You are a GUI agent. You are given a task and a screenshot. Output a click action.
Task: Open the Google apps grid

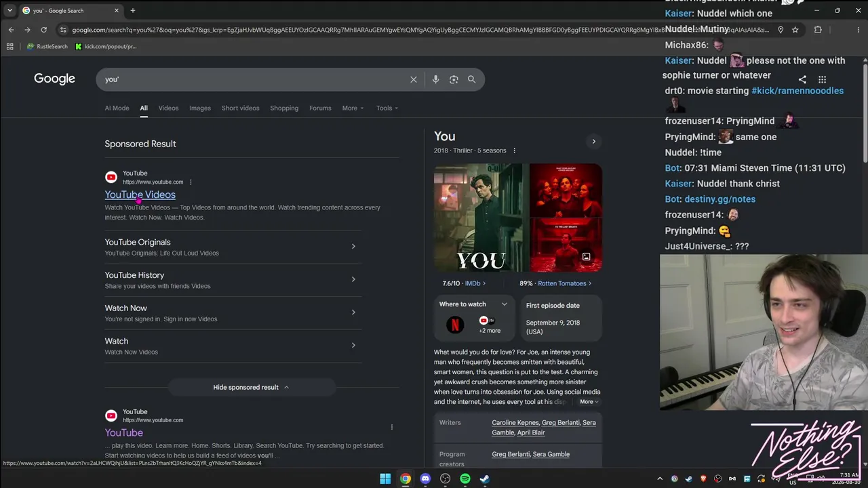tap(822, 79)
